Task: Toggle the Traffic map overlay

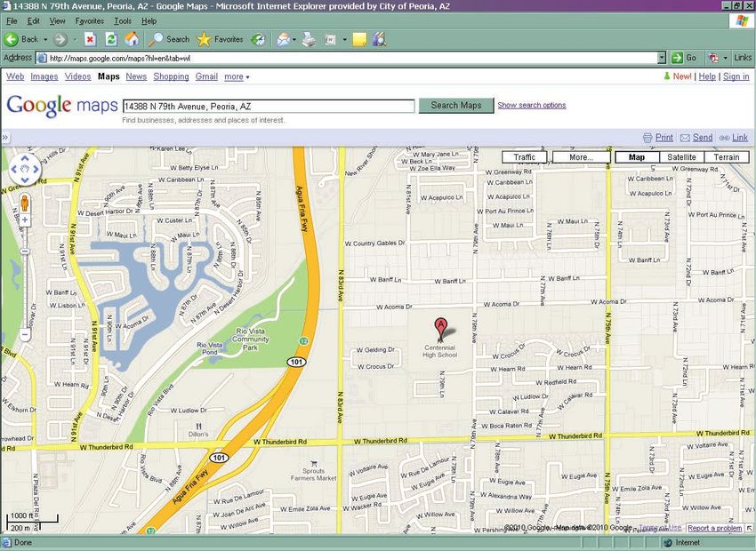Action: tap(525, 157)
